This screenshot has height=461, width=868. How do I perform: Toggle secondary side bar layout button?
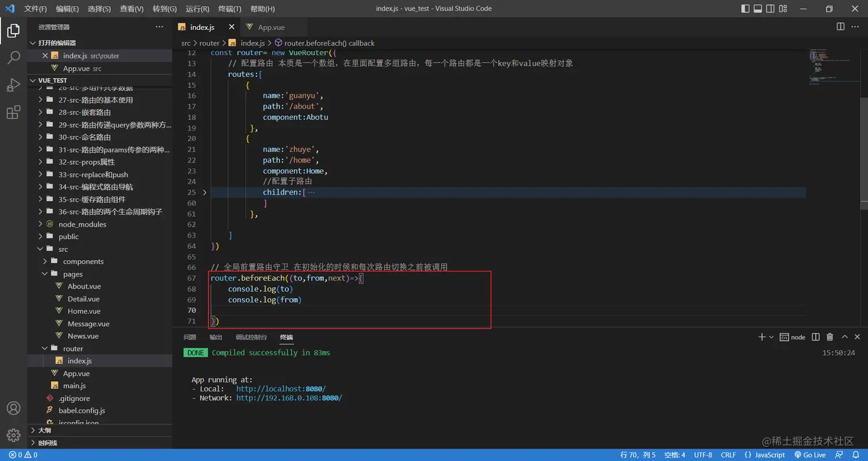770,9
